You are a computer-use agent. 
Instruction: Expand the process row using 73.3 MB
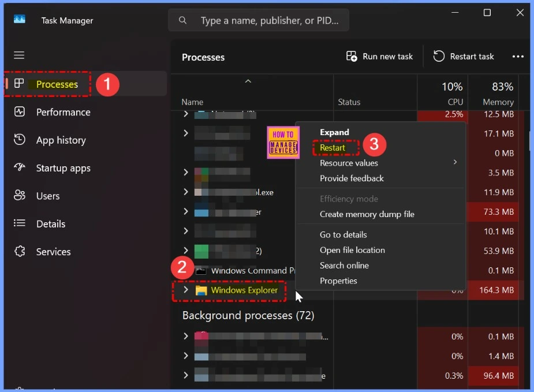186,211
